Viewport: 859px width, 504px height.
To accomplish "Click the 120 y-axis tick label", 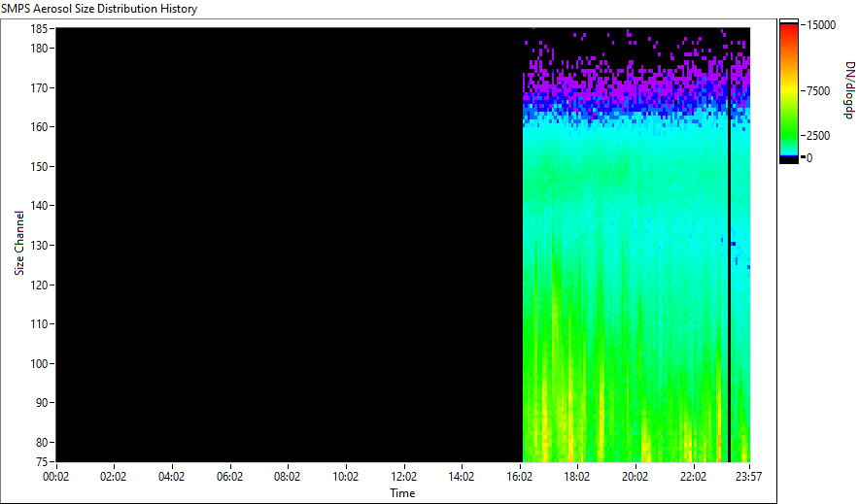I will click(39, 286).
